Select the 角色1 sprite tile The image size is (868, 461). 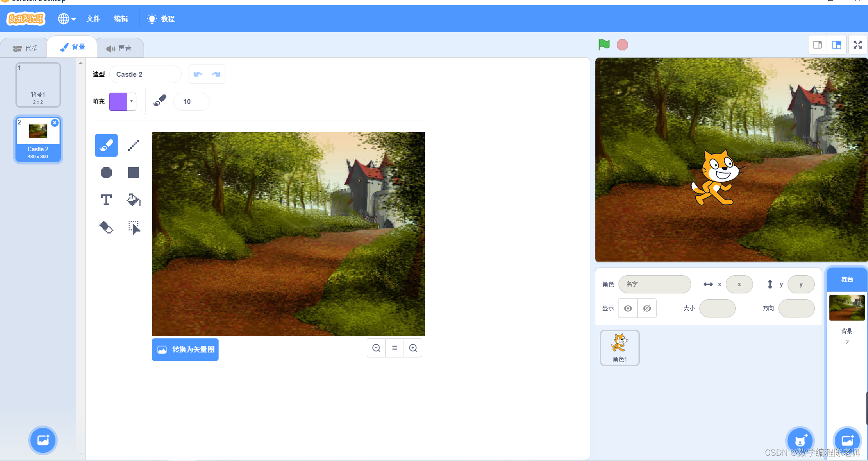[x=620, y=348]
